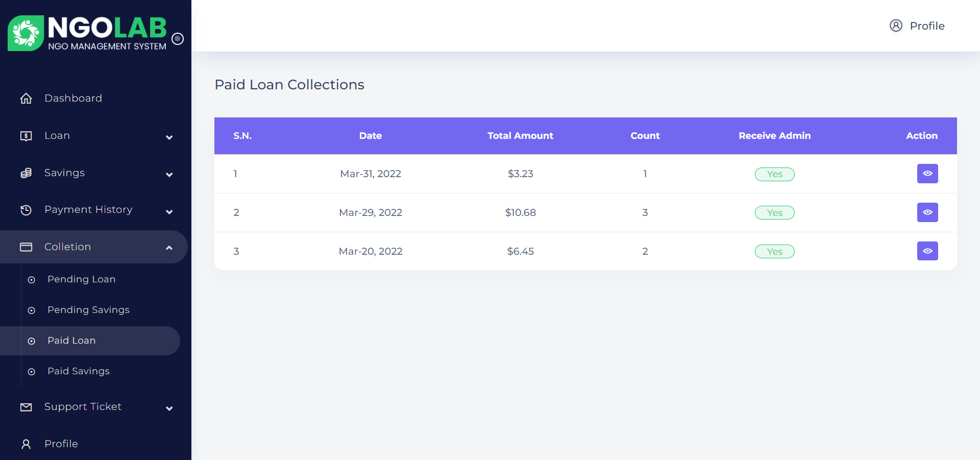This screenshot has width=980, height=460.
Task: Click the sidebar Profile person icon
Action: pos(26,444)
